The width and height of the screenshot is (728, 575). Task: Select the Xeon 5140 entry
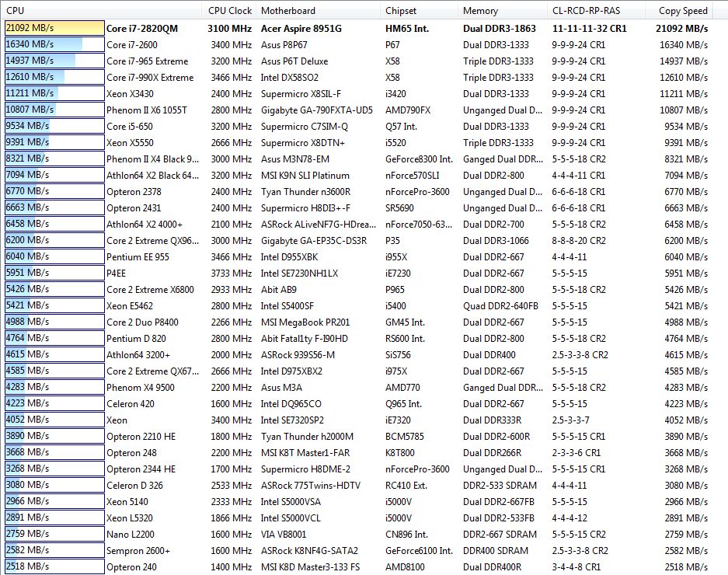127,502
